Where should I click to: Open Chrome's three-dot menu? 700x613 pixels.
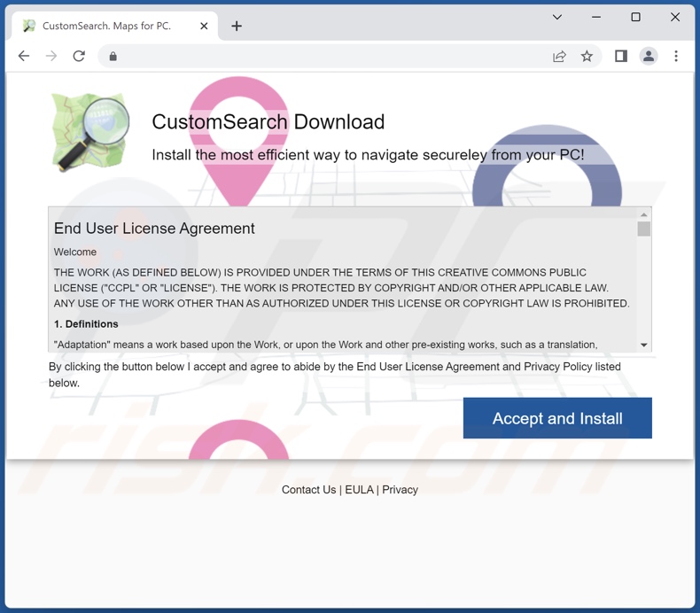coord(676,56)
